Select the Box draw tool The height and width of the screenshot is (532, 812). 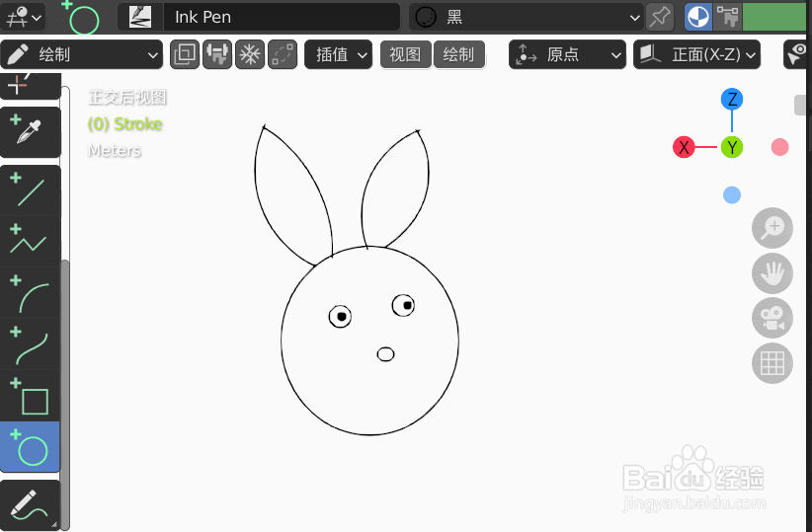pyautogui.click(x=30, y=396)
